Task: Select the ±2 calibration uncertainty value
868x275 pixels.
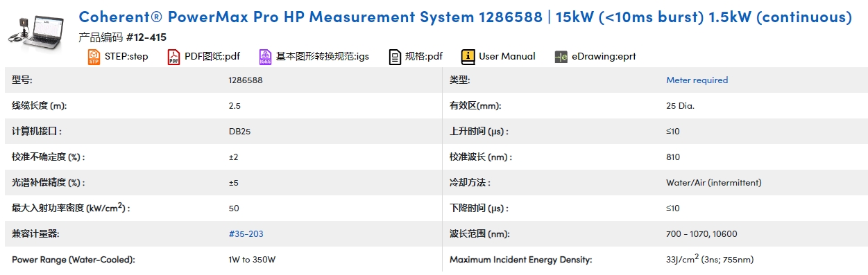Action: pyautogui.click(x=233, y=157)
